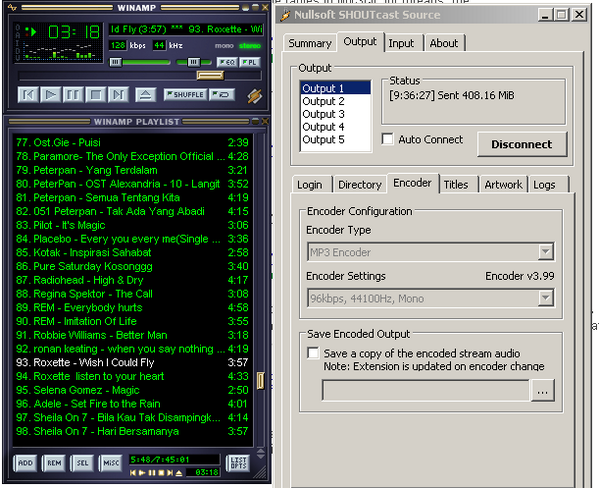Click the playlist scroll arrows below scrollbar
The image size is (599, 488).
[261, 454]
